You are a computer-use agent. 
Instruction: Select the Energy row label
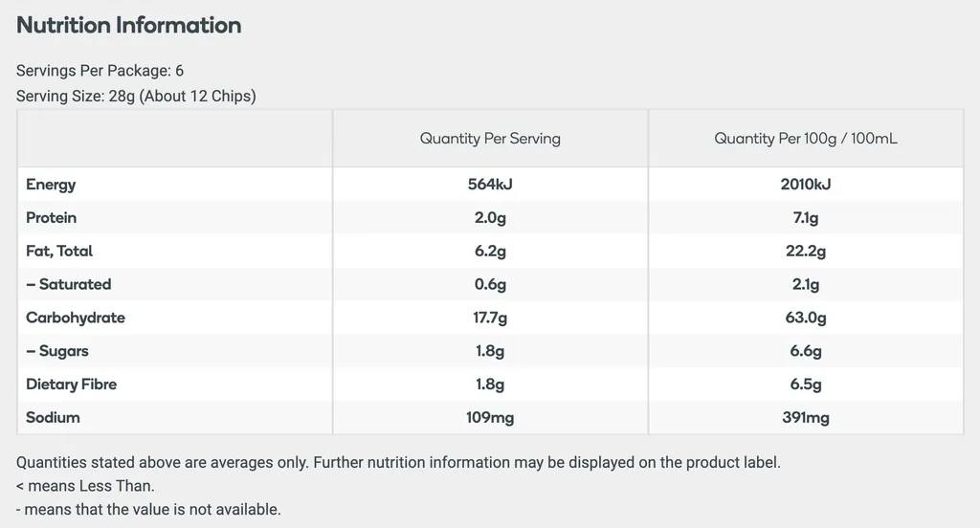click(x=51, y=185)
